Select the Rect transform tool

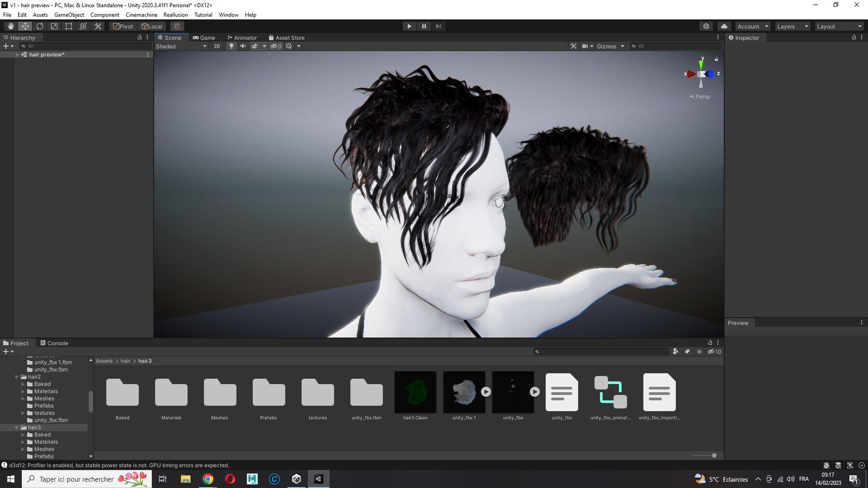pyautogui.click(x=68, y=26)
